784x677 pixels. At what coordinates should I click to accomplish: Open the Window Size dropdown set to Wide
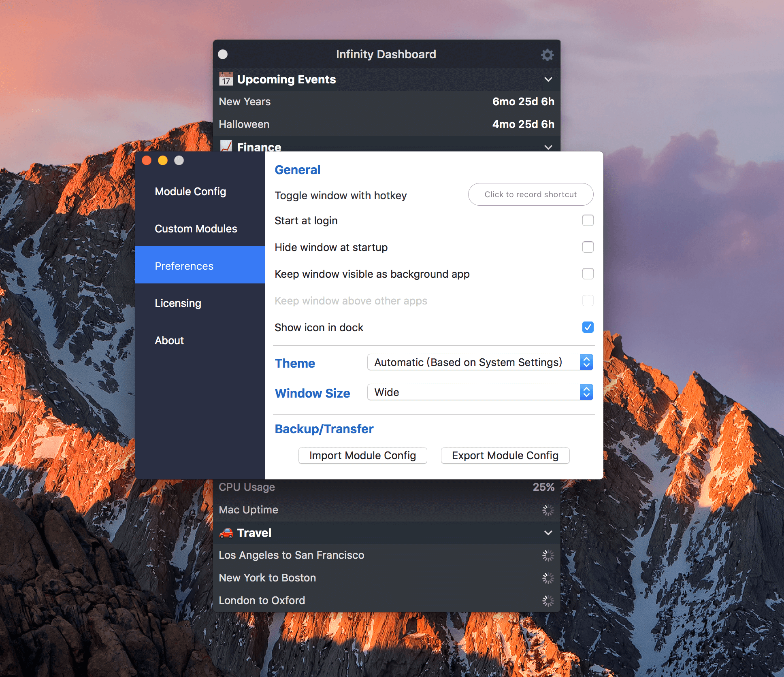coord(480,392)
